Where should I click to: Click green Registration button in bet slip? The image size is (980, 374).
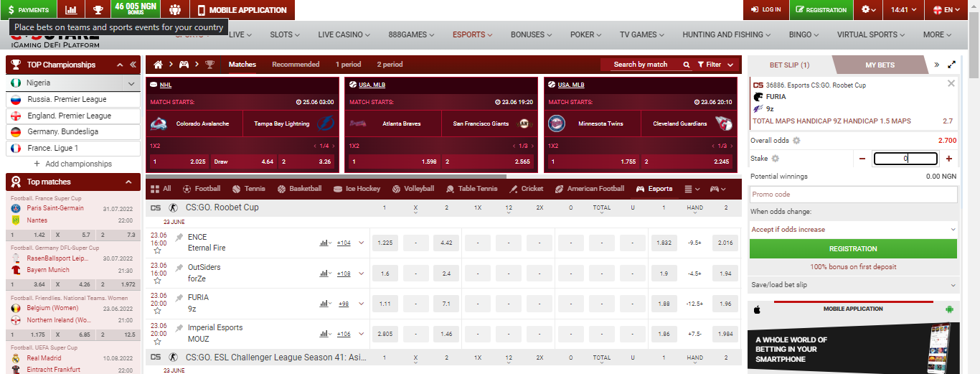[x=853, y=249]
